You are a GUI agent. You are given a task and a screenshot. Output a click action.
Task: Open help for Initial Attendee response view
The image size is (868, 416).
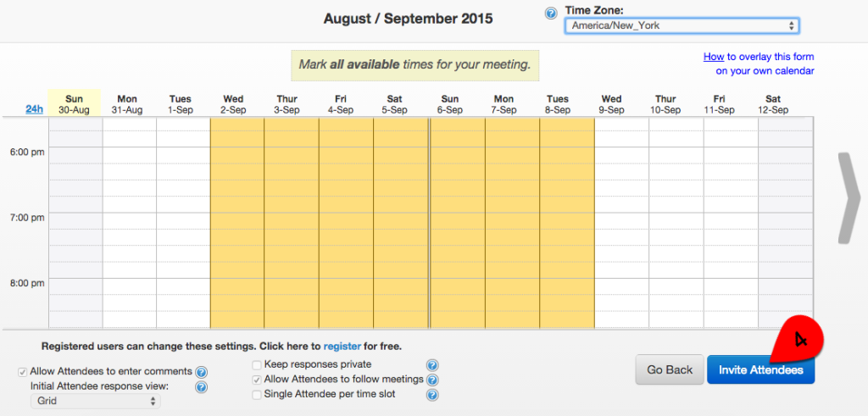[202, 387]
